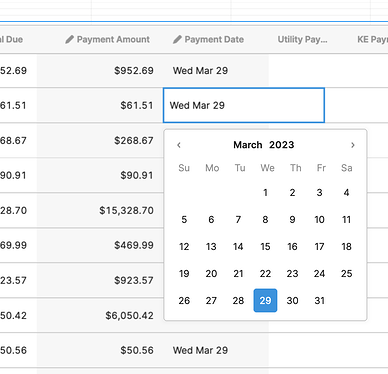This screenshot has width=388, height=374.
Task: Select March 3 in the calendar
Action: (319, 193)
